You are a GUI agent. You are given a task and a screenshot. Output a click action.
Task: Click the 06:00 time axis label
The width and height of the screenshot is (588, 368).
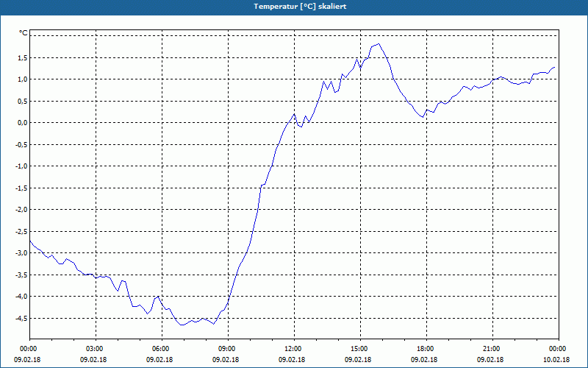[159, 349]
